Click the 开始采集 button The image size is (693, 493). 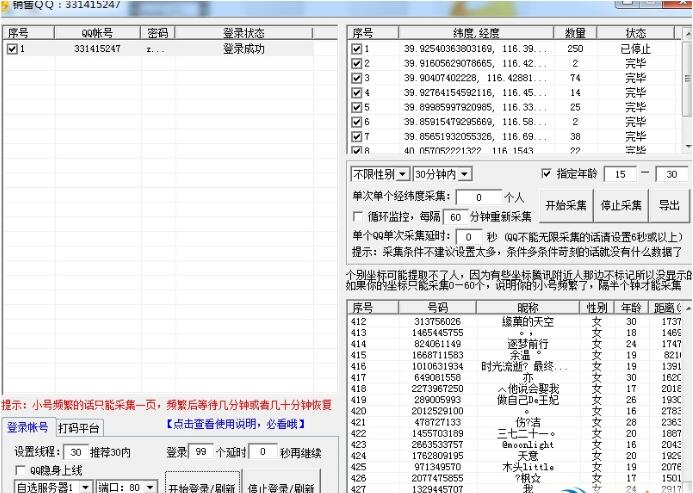coord(566,206)
